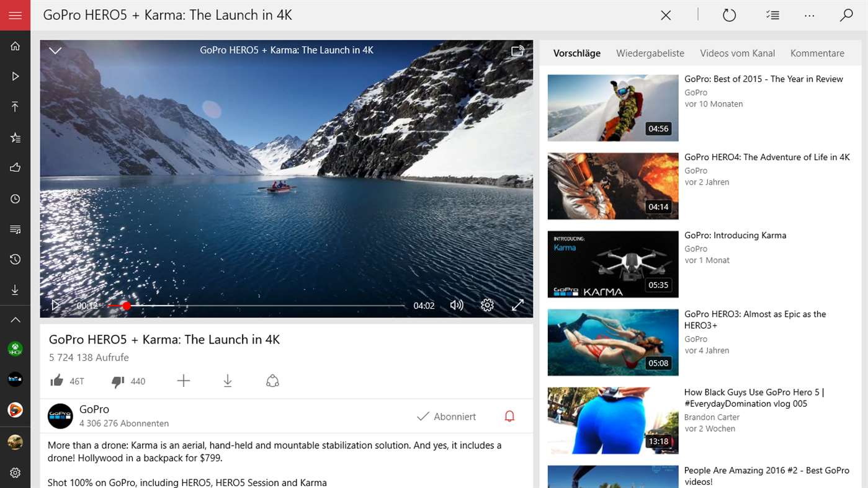Screen dimensions: 868x488
Task: Share the video
Action: [x=272, y=381]
